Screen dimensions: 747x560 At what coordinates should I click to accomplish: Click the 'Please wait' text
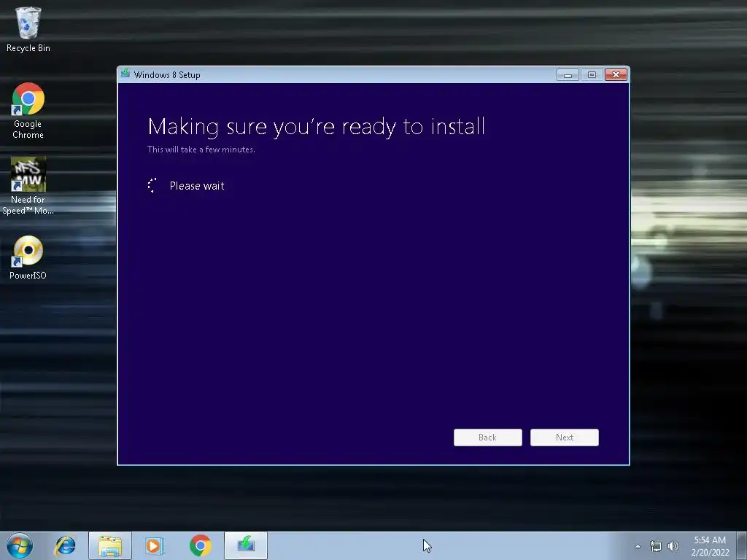[x=197, y=186]
